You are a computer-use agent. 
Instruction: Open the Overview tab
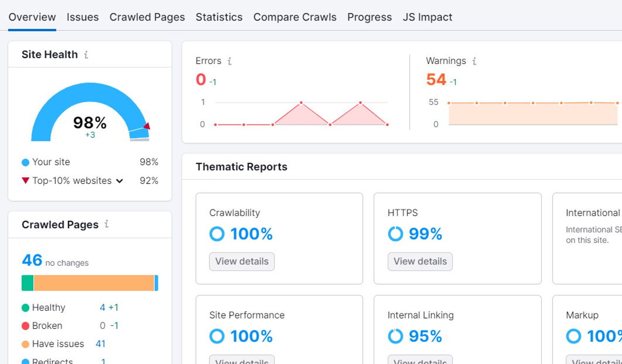click(32, 17)
